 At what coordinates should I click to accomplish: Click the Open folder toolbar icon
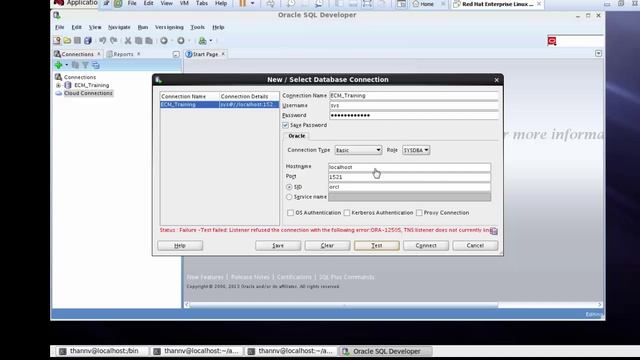point(67,40)
